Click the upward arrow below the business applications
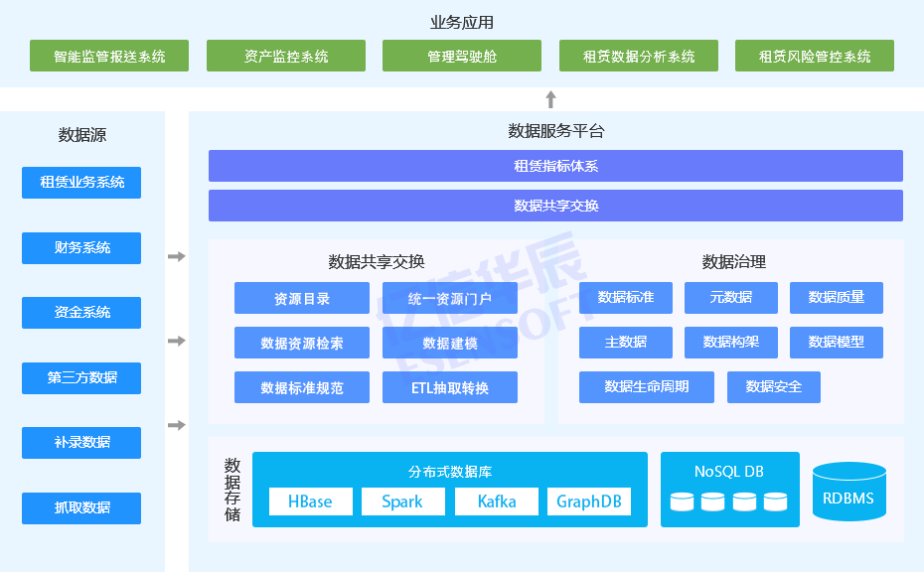Viewport: 924px width, 572px height. coord(550,99)
